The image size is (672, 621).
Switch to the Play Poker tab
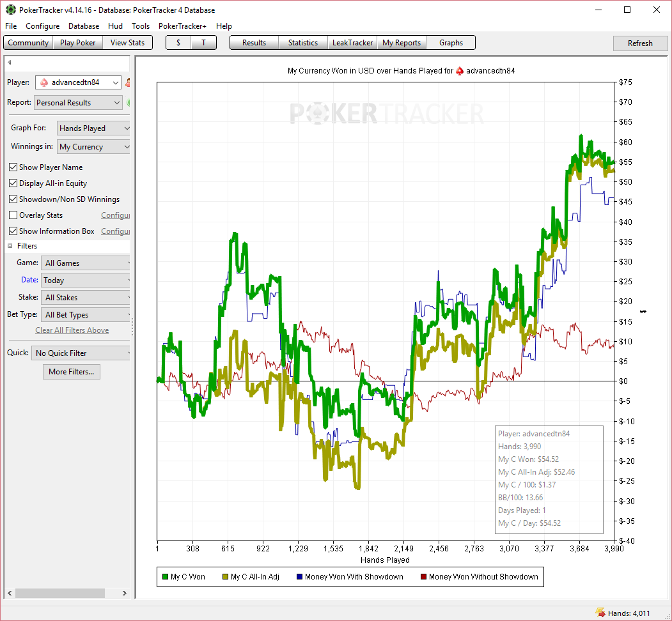[x=77, y=43]
